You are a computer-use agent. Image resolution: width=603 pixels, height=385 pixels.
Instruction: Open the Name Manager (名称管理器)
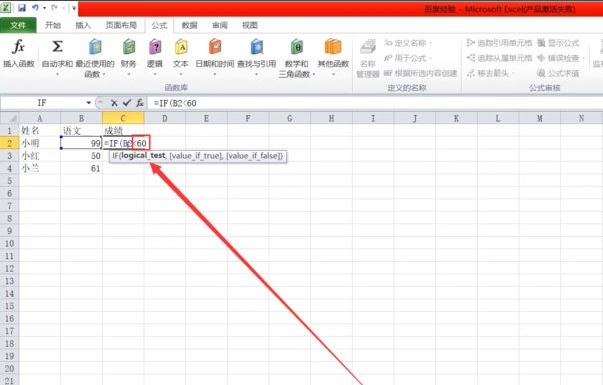point(368,58)
